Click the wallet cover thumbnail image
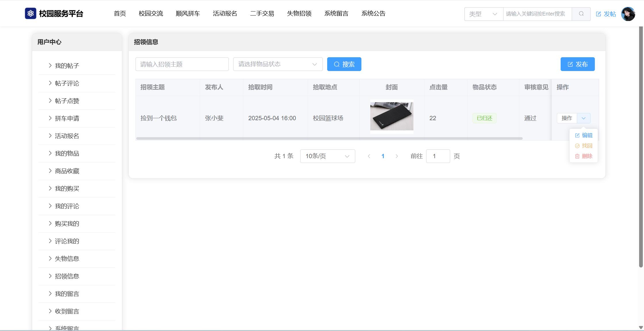 [x=392, y=116]
